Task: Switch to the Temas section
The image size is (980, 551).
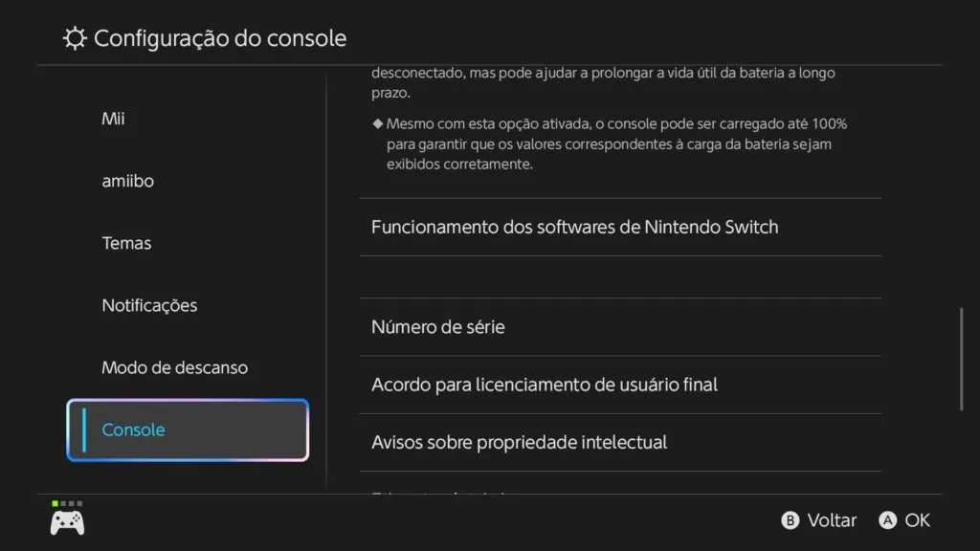Action: click(125, 243)
